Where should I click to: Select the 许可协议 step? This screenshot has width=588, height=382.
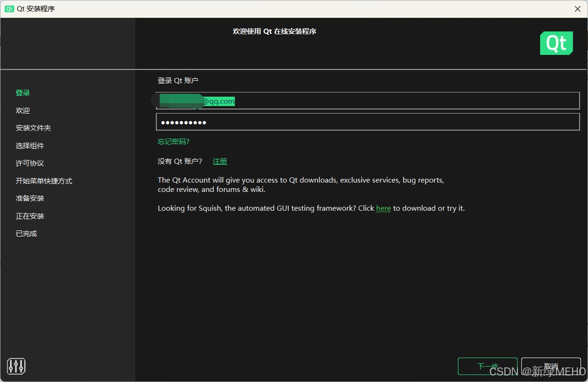click(x=30, y=163)
